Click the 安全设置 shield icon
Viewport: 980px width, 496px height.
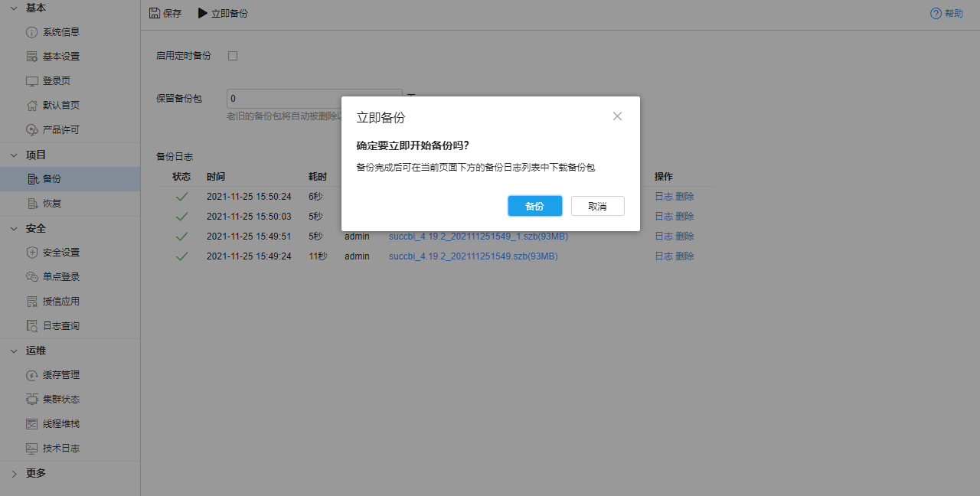[32, 253]
